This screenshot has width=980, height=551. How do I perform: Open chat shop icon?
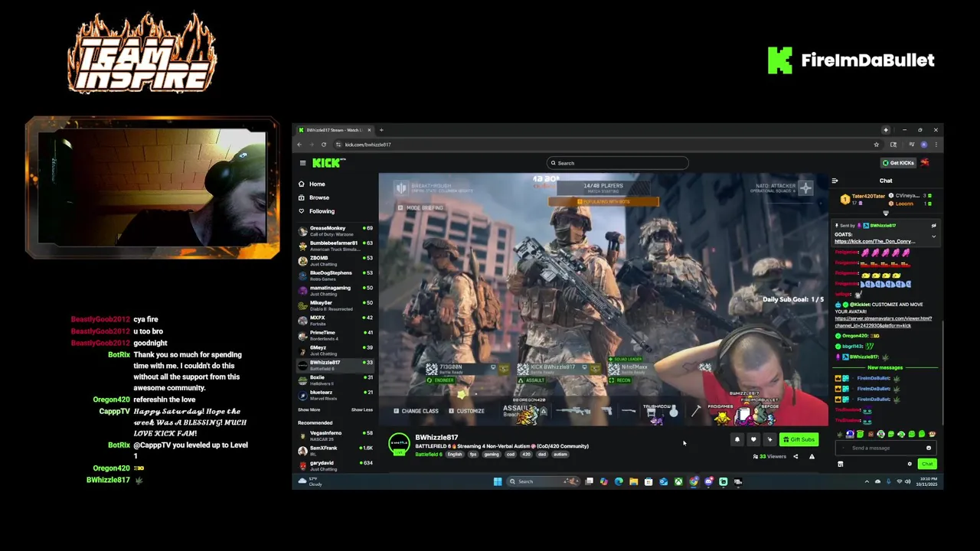[x=840, y=465]
